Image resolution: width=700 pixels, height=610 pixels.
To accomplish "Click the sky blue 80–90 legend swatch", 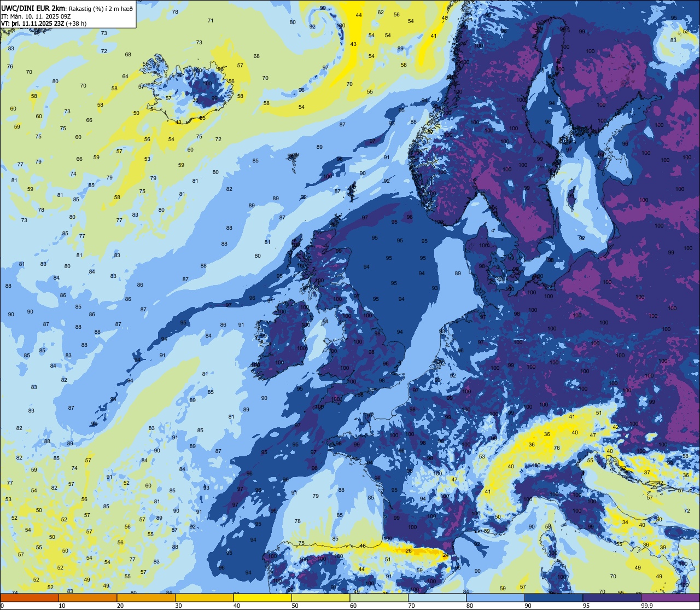I will pos(495,598).
